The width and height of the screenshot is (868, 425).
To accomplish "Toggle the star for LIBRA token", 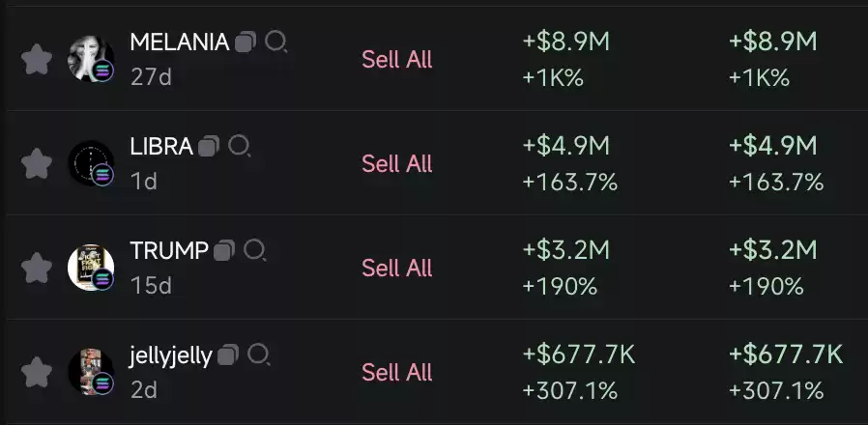I will (x=37, y=163).
